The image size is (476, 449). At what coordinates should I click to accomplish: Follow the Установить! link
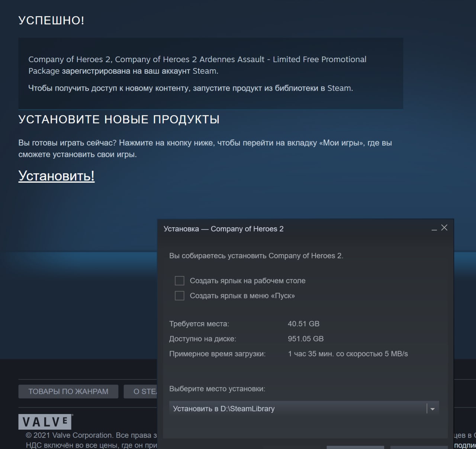57,176
